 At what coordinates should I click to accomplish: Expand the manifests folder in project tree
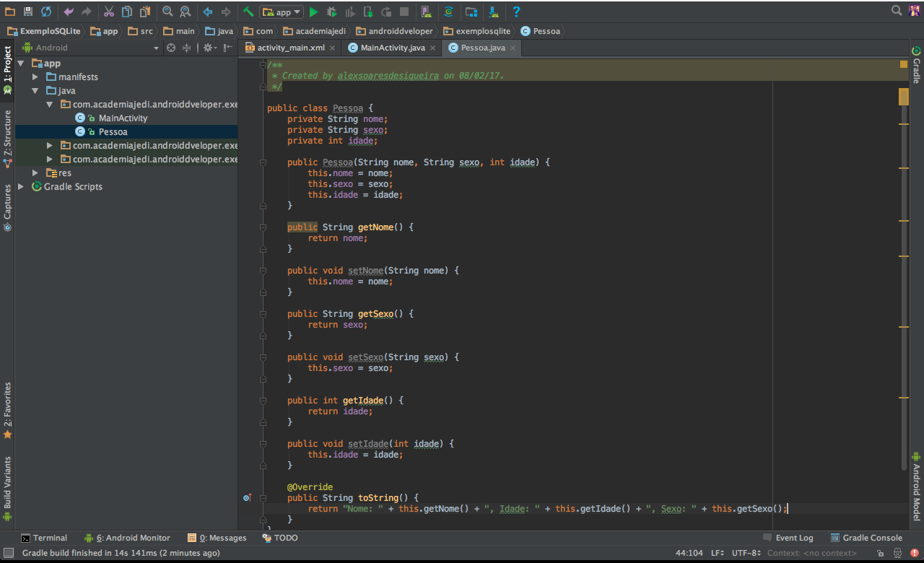pyautogui.click(x=35, y=77)
